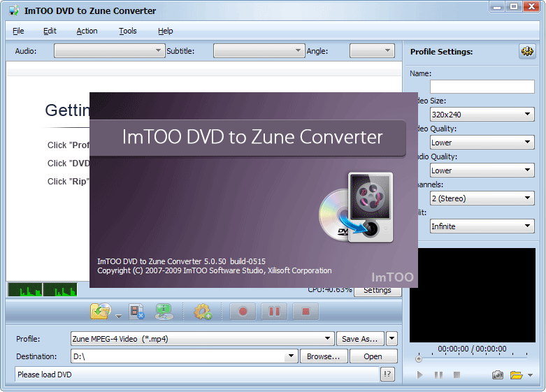Image resolution: width=546 pixels, height=392 pixels.
Task: Open the Edit menu
Action: (x=50, y=31)
